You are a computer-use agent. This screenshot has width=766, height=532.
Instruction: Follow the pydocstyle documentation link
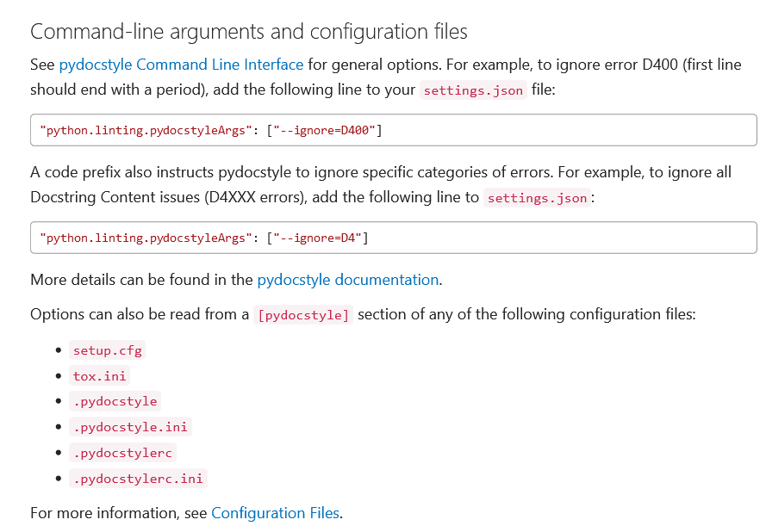tap(348, 280)
